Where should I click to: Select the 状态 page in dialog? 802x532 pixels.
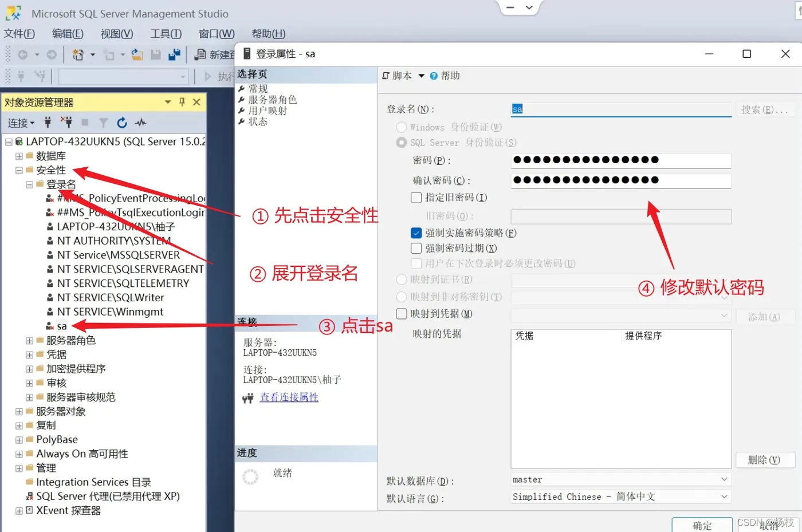pyautogui.click(x=258, y=121)
